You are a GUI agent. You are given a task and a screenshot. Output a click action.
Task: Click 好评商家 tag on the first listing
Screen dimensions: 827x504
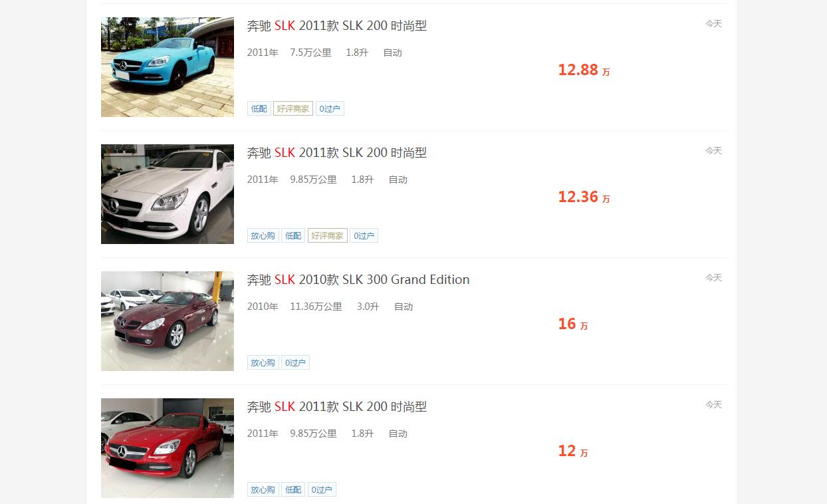(x=293, y=108)
